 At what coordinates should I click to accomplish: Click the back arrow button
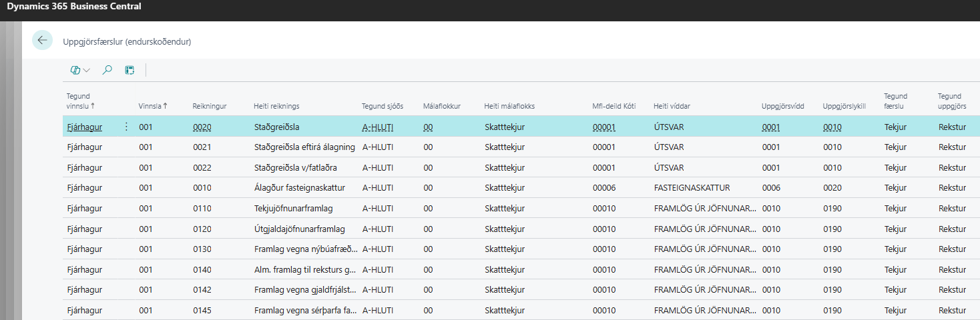coord(42,41)
